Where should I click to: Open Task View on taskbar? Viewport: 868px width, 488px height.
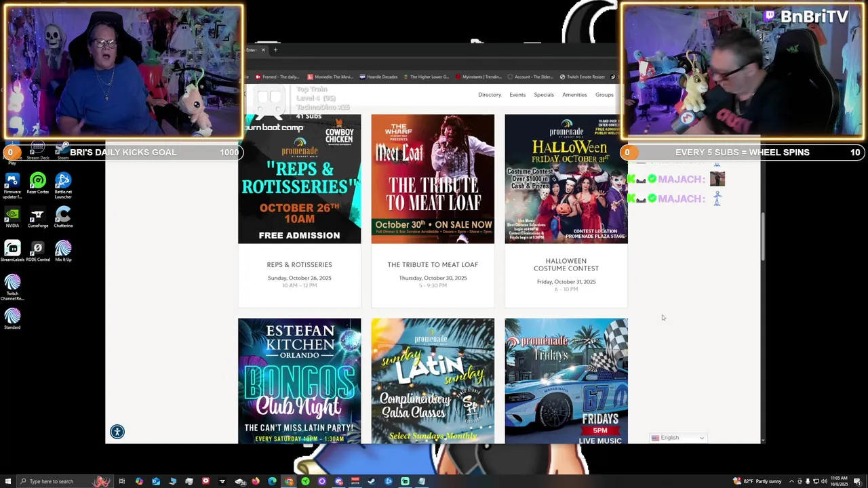(122, 481)
